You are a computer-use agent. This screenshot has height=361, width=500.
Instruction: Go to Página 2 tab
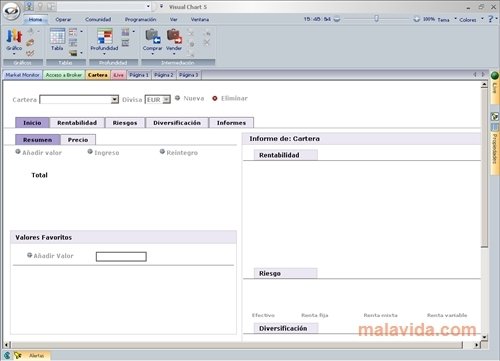coord(164,75)
